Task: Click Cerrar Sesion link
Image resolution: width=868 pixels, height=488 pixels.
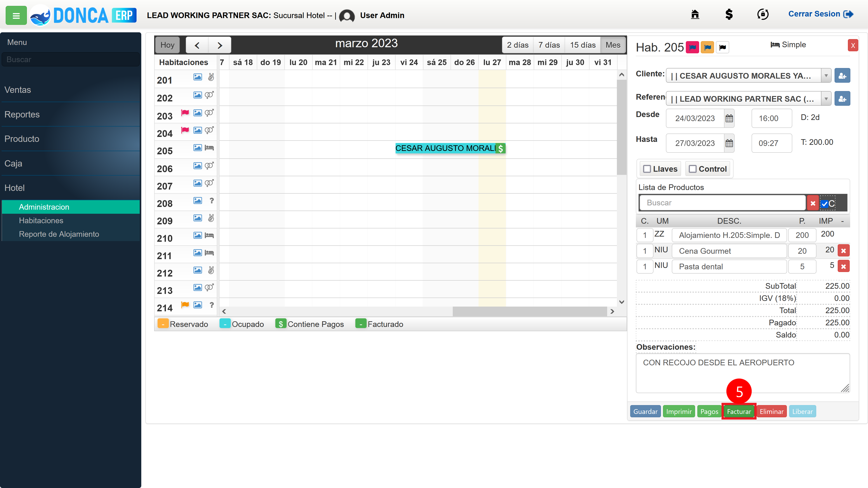Action: (x=821, y=14)
